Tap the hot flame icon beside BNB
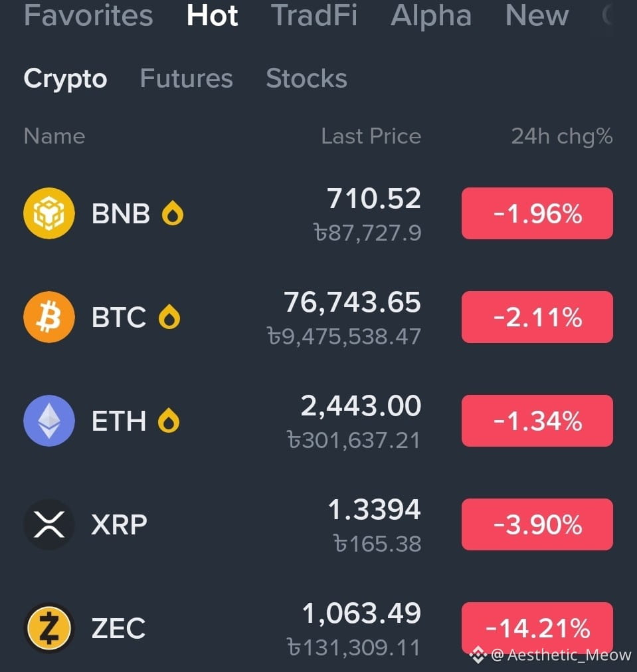This screenshot has height=672, width=637. coord(173,213)
